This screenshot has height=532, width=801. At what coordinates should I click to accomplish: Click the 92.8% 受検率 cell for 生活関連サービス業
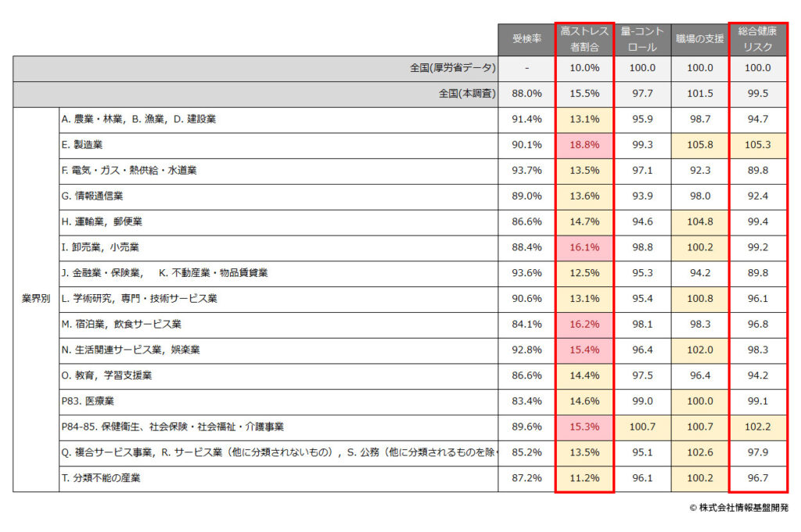tap(526, 350)
